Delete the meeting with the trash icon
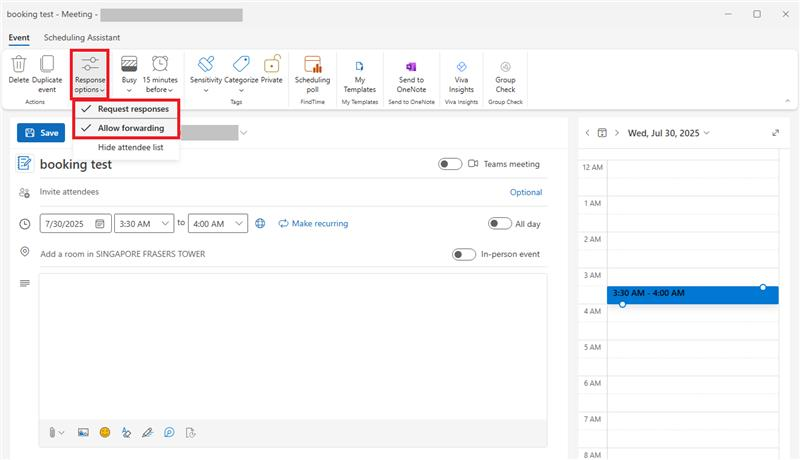The height and width of the screenshot is (460, 800). coord(19,69)
